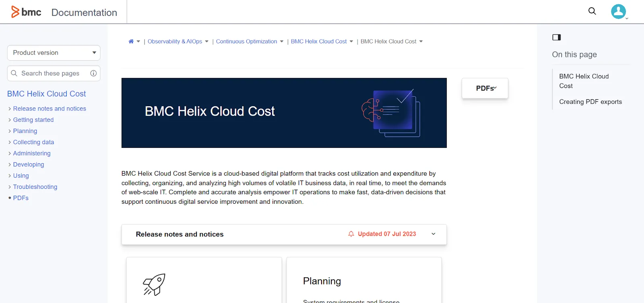Open the Developing sidebar link
This screenshot has width=644, height=303.
pyautogui.click(x=29, y=164)
